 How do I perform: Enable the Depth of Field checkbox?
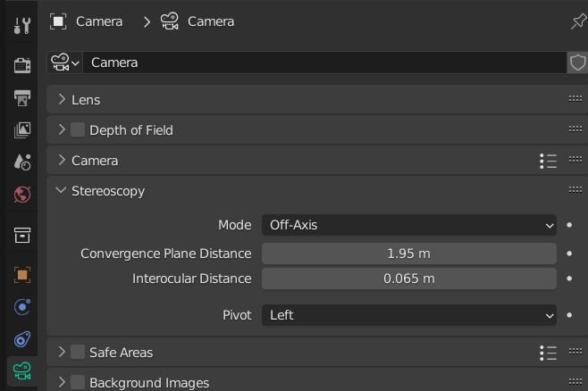[x=78, y=129]
